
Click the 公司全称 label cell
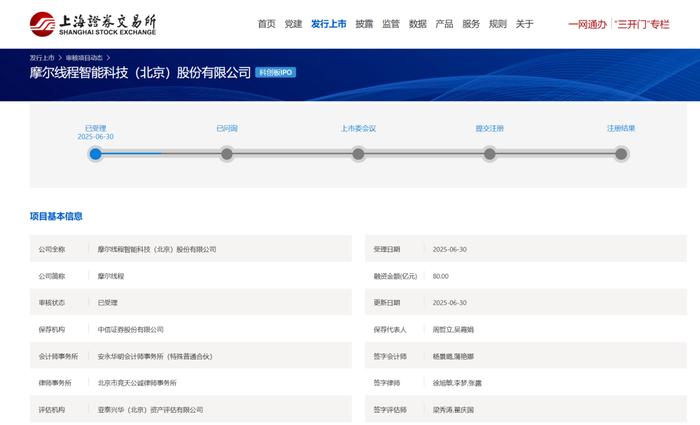(52, 249)
